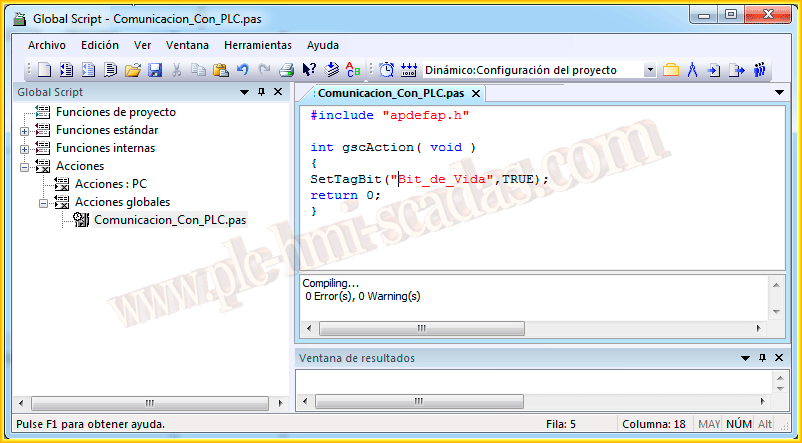Click the clock trigger toolbar icon
Image resolution: width=802 pixels, height=443 pixels.
pos(387,70)
